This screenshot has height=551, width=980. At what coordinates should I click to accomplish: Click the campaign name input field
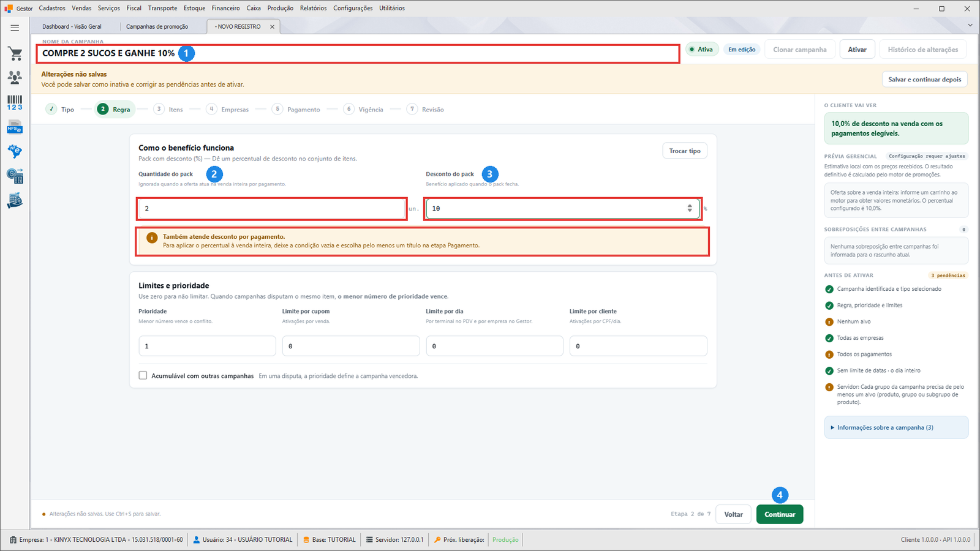click(x=358, y=53)
